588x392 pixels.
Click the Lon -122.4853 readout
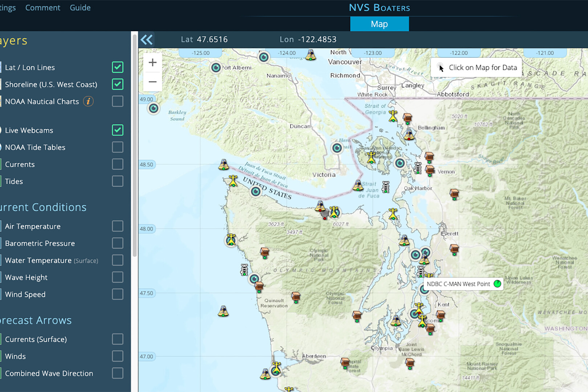(308, 39)
